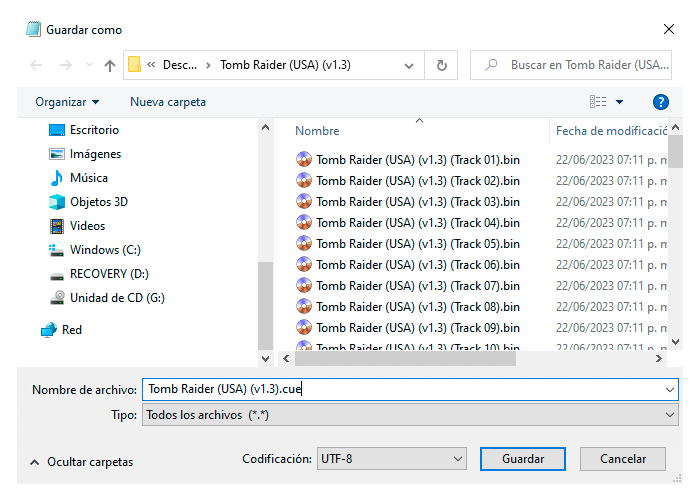Select the Track 08.bin file
This screenshot has height=500, width=700.
418,307
